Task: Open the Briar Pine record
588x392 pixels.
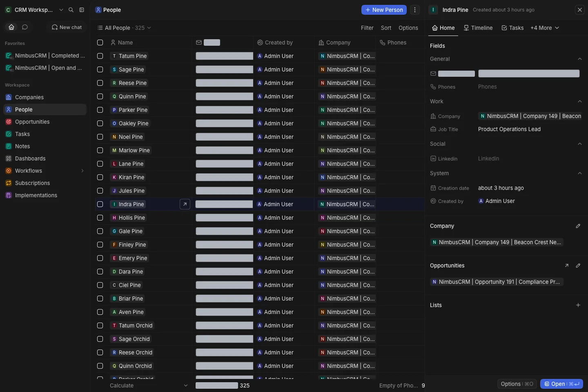Action: tap(127, 298)
